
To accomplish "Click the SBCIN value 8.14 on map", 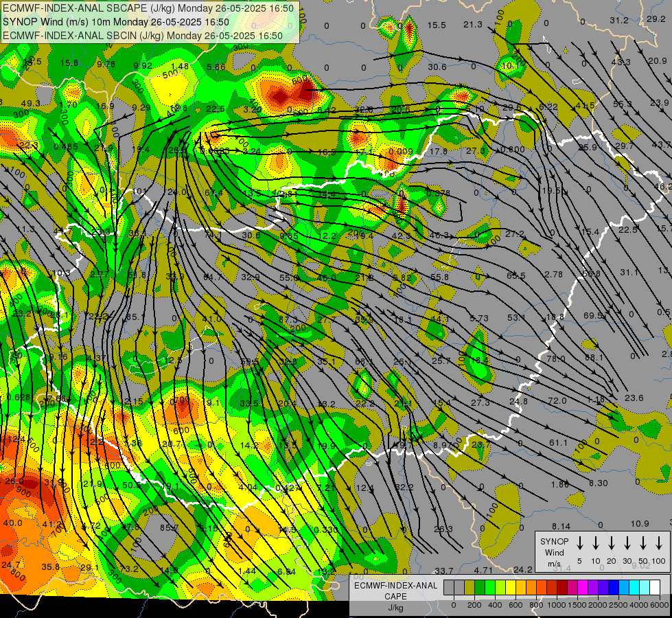I will [x=561, y=526].
